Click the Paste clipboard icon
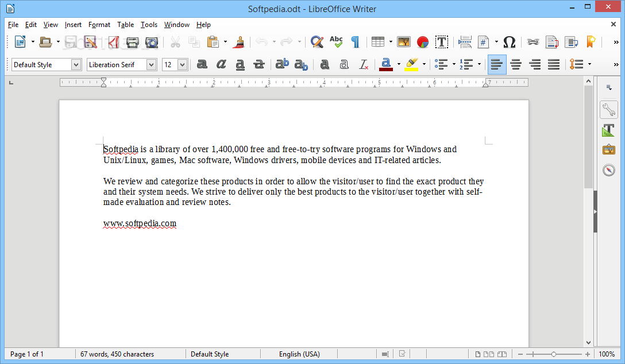The height and width of the screenshot is (364, 625). click(x=213, y=42)
